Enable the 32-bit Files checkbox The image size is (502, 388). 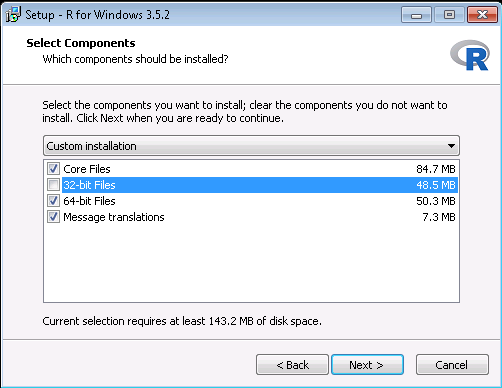[x=53, y=185]
